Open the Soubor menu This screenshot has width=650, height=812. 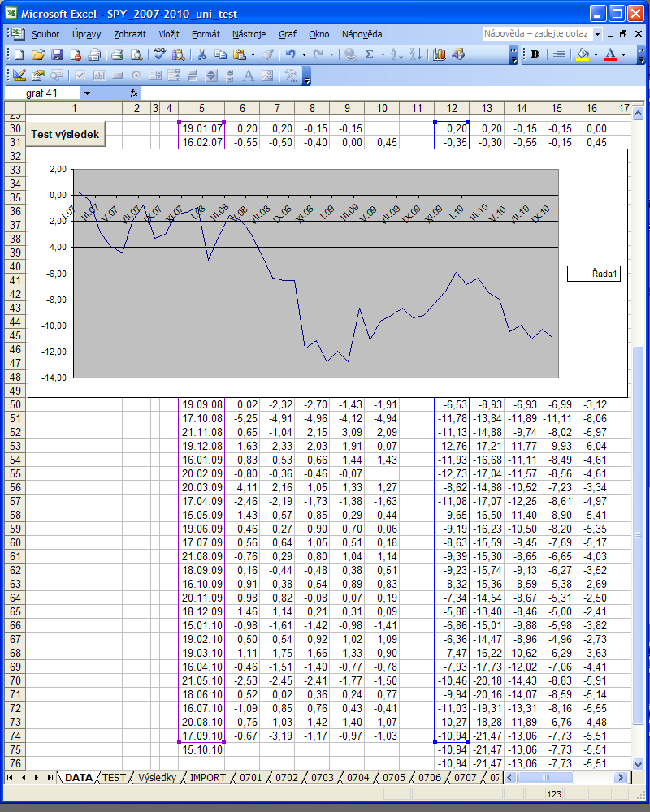(x=45, y=34)
